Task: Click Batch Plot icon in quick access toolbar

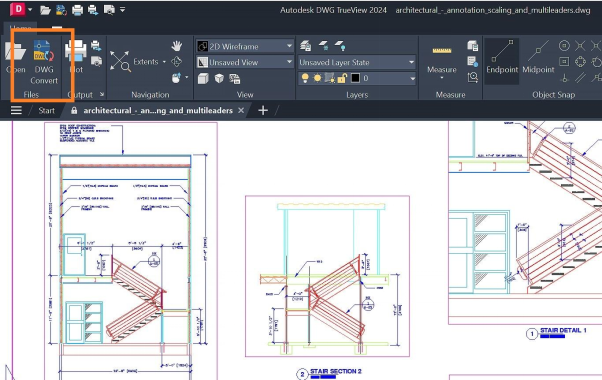Action: click(93, 10)
